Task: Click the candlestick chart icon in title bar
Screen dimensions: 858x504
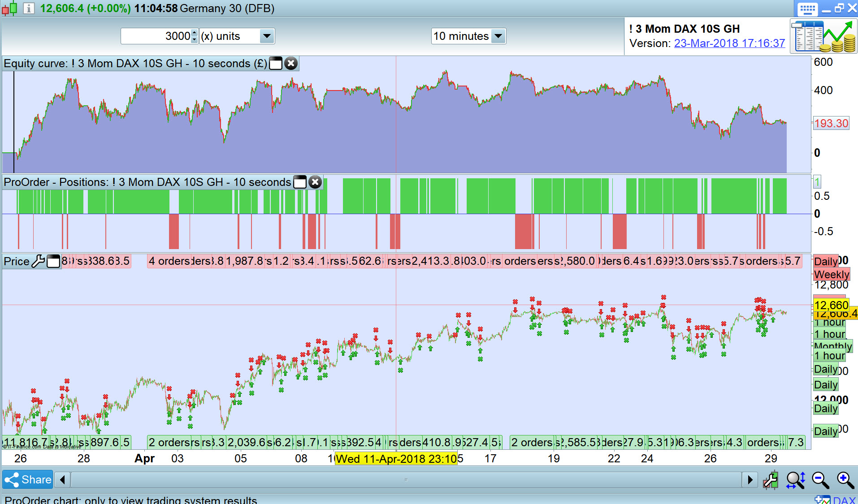Action: (x=9, y=9)
